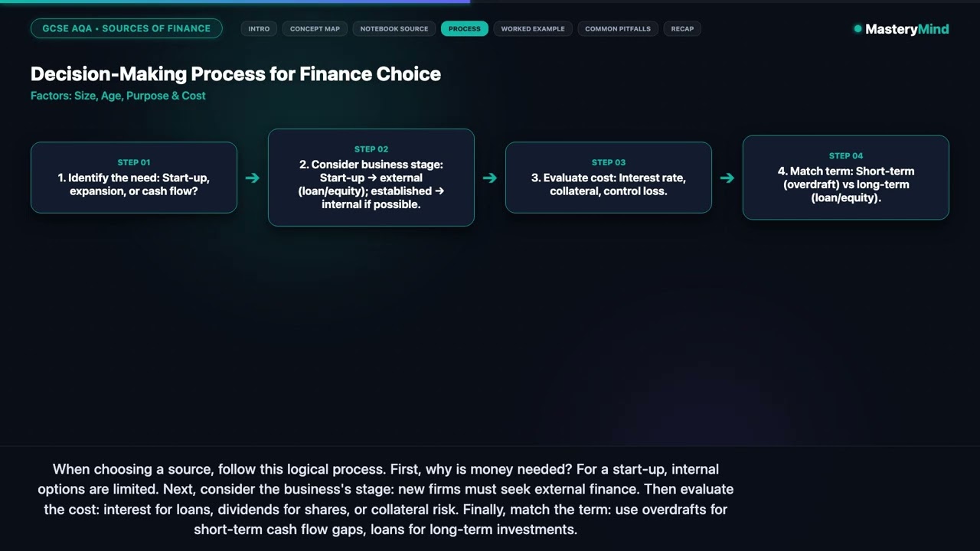Screen dimensions: 980x551
Task: Open the INTRO tab
Action: click(x=259, y=28)
